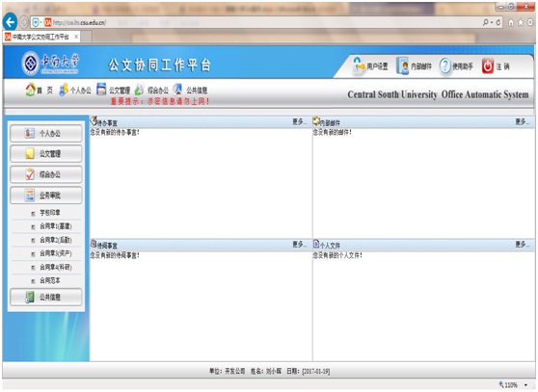
Task: Click 更多 link in top 内部邮件 panel
Action: pos(522,121)
